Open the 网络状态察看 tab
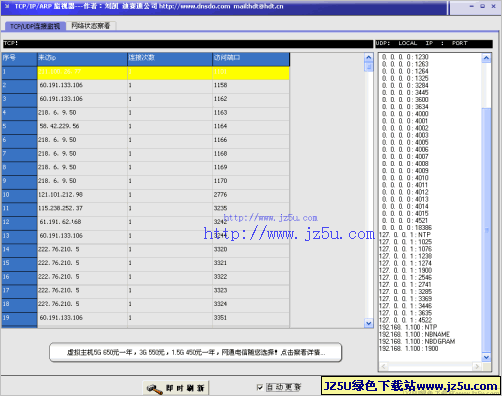The height and width of the screenshot is (396, 502). [91, 26]
